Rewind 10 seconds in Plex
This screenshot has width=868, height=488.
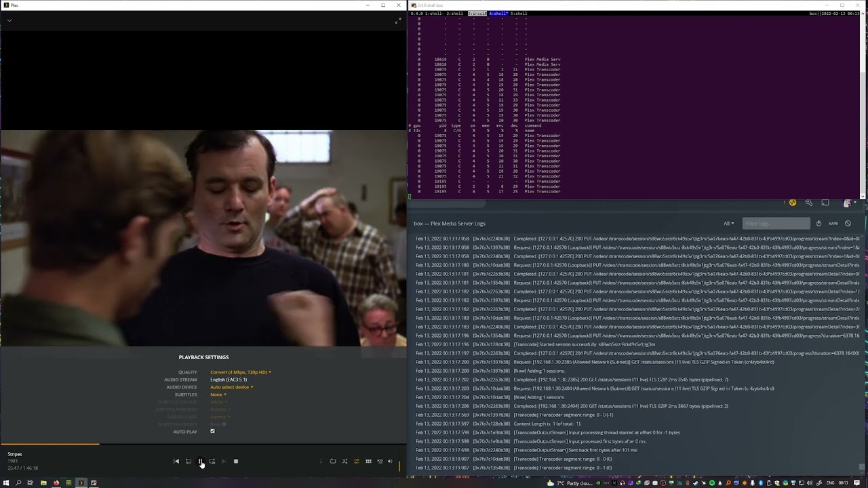(189, 462)
